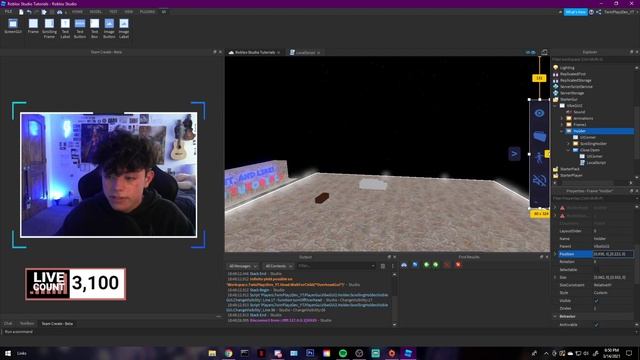Collapse the Holder node arrow
The height and width of the screenshot is (360, 640).
(562, 131)
